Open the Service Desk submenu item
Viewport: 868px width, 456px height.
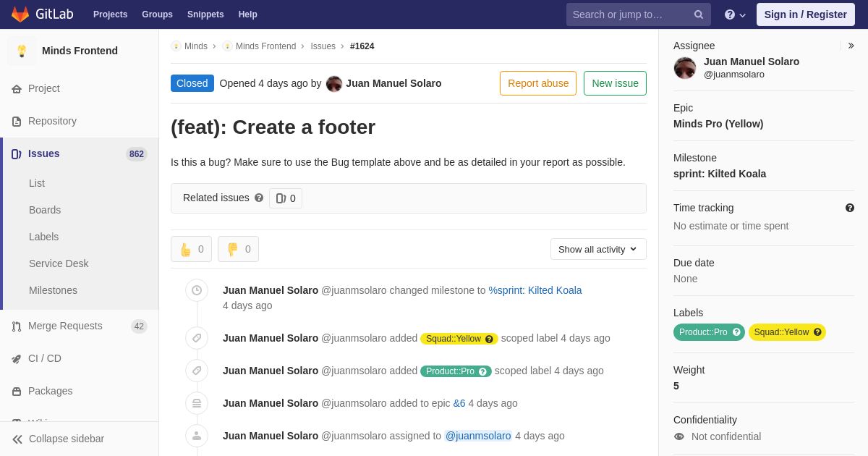[x=59, y=263]
